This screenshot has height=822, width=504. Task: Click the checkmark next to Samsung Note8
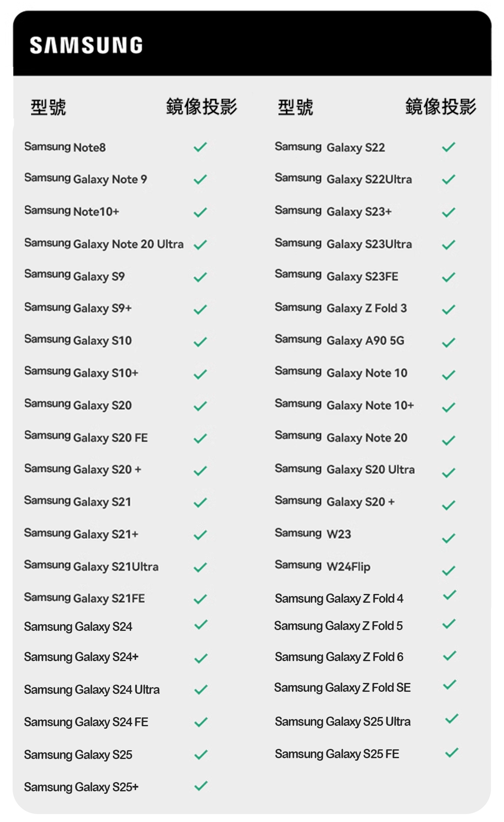pos(200,147)
